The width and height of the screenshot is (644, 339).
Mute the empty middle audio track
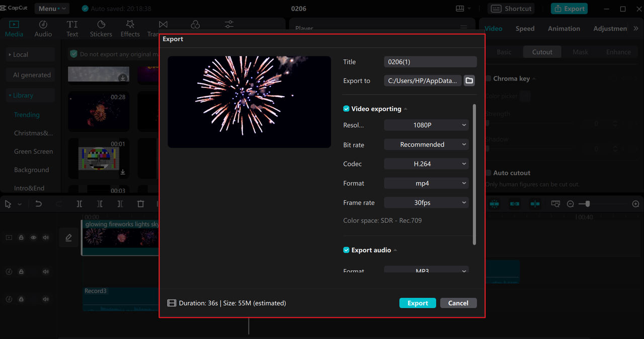(x=46, y=272)
